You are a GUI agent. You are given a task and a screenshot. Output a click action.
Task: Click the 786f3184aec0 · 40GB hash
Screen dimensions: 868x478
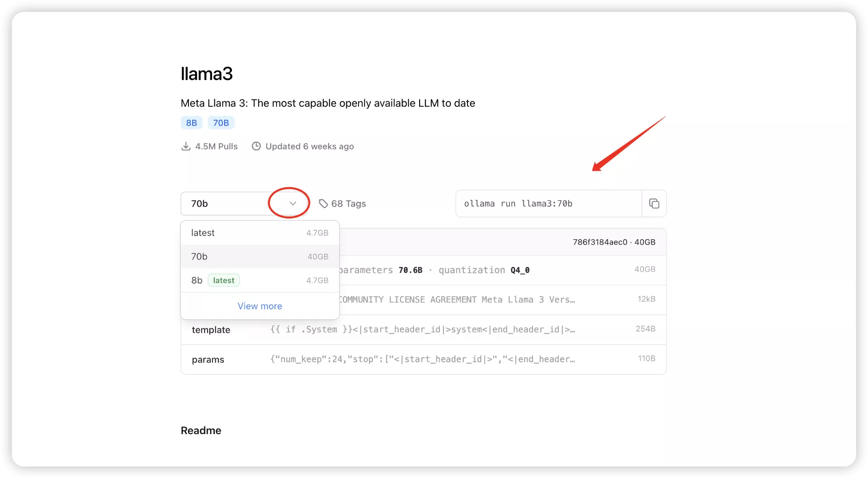[x=614, y=242]
